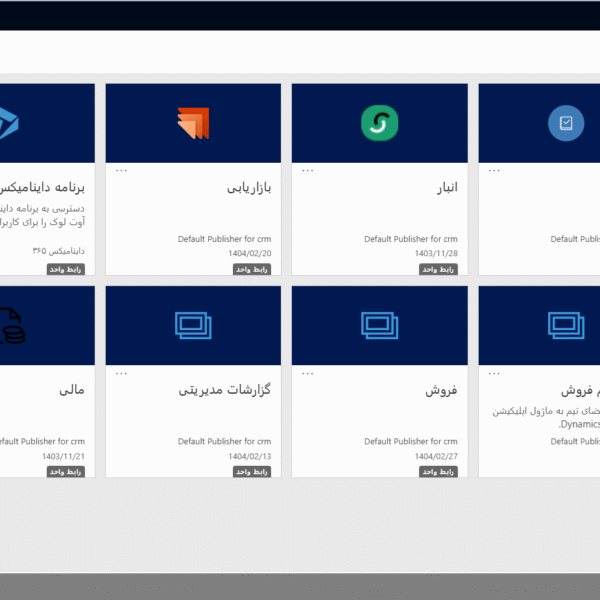Show the ellipsis menu on فروش tile
Viewport: 600px width, 600px height.
[x=307, y=374]
